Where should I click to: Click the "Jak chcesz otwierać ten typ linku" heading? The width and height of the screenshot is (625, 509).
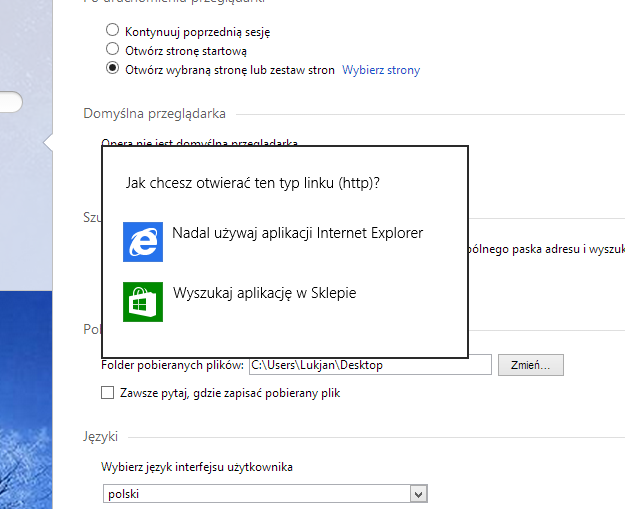tap(253, 183)
